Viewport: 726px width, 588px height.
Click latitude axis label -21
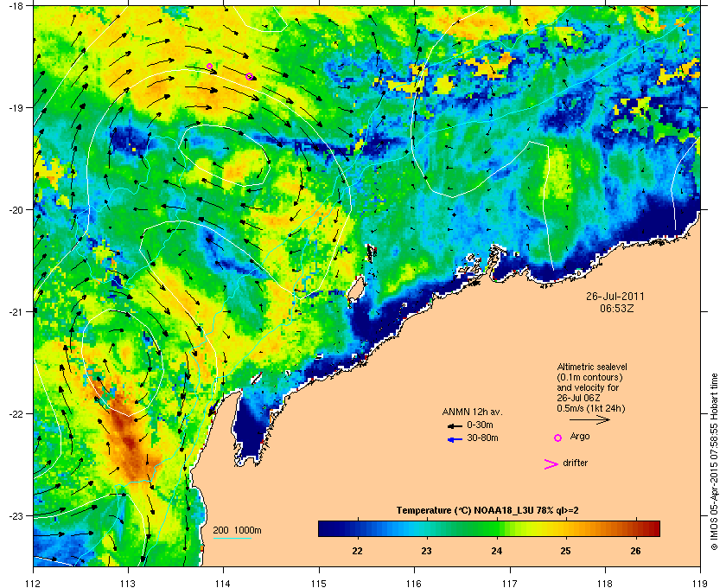coord(16,312)
